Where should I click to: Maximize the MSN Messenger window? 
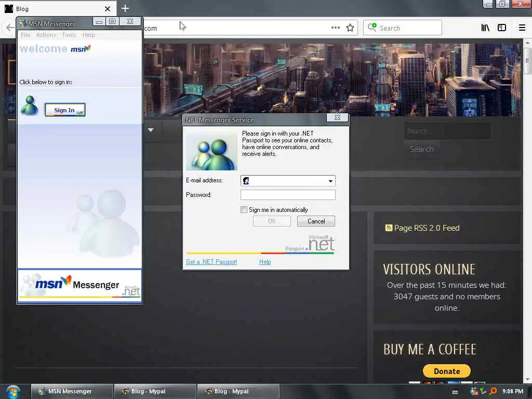(112, 22)
